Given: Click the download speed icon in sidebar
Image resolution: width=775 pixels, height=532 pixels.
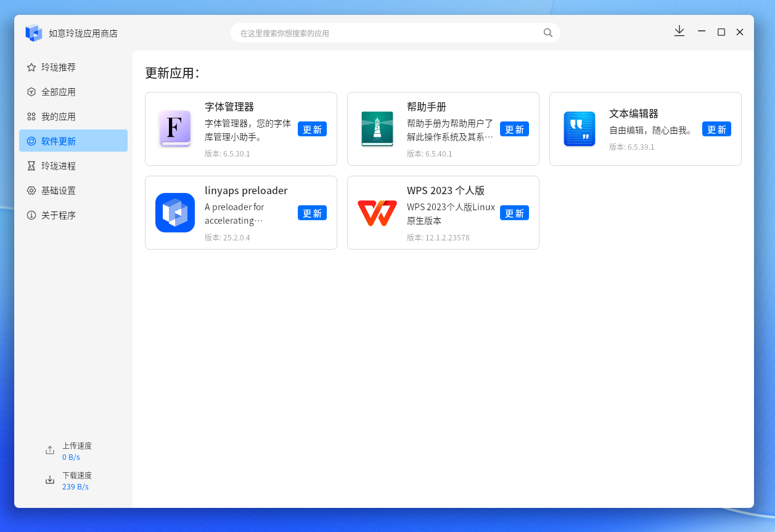Looking at the screenshot, I should [x=50, y=480].
